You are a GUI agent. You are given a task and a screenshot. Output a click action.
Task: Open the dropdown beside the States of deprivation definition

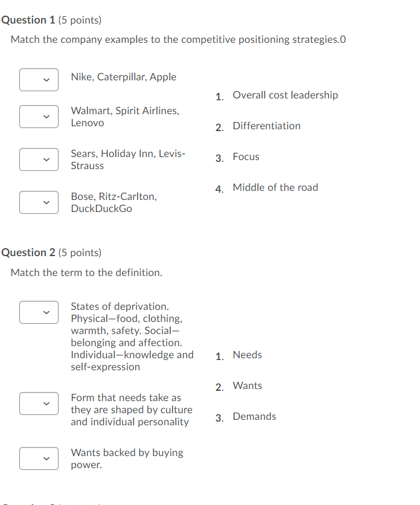(39, 312)
